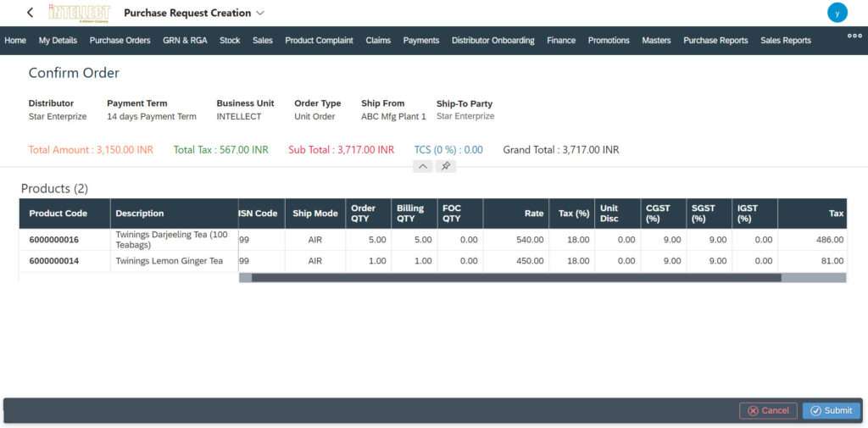Click the horizontal table scrollbar
868x428 pixels.
coord(515,277)
